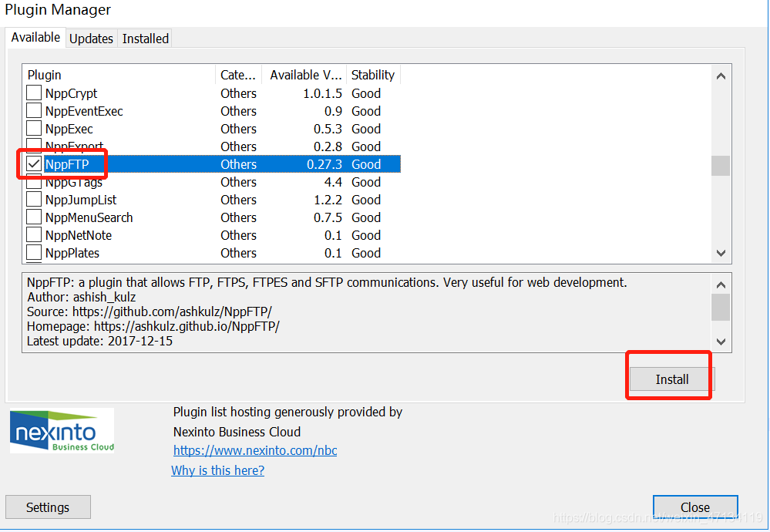This screenshot has height=532, width=770.
Task: Sort by Available Version column header
Action: (x=304, y=75)
